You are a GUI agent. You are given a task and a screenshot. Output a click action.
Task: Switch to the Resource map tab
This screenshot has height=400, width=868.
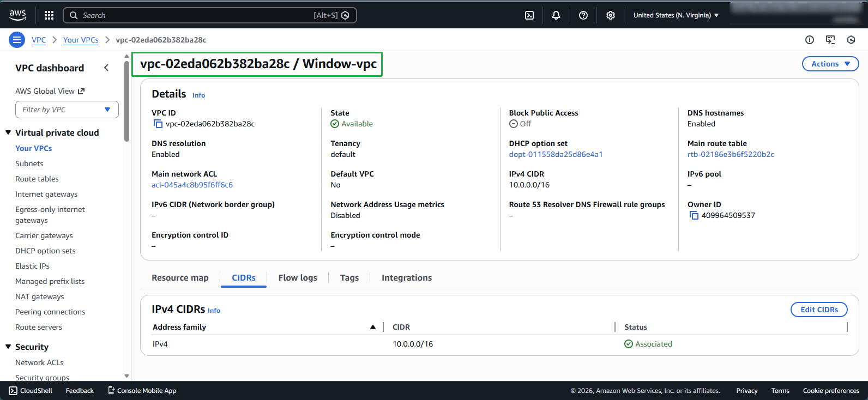[180, 278]
